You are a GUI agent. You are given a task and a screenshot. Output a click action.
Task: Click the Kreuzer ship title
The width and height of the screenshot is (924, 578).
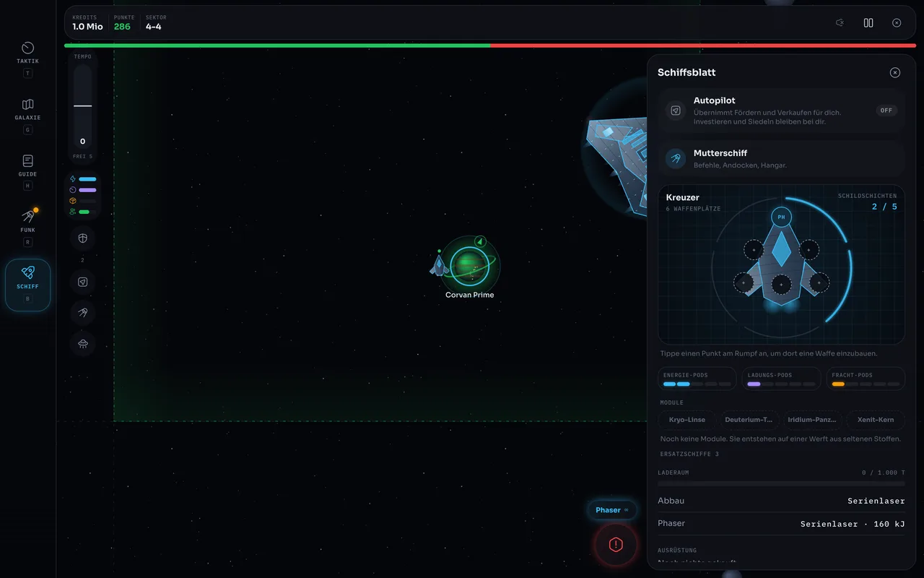click(683, 197)
